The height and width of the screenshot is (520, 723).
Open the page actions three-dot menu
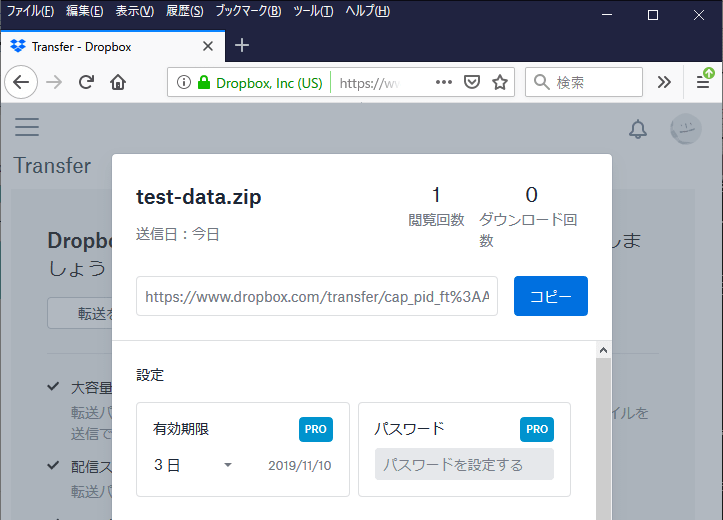pyautogui.click(x=444, y=82)
